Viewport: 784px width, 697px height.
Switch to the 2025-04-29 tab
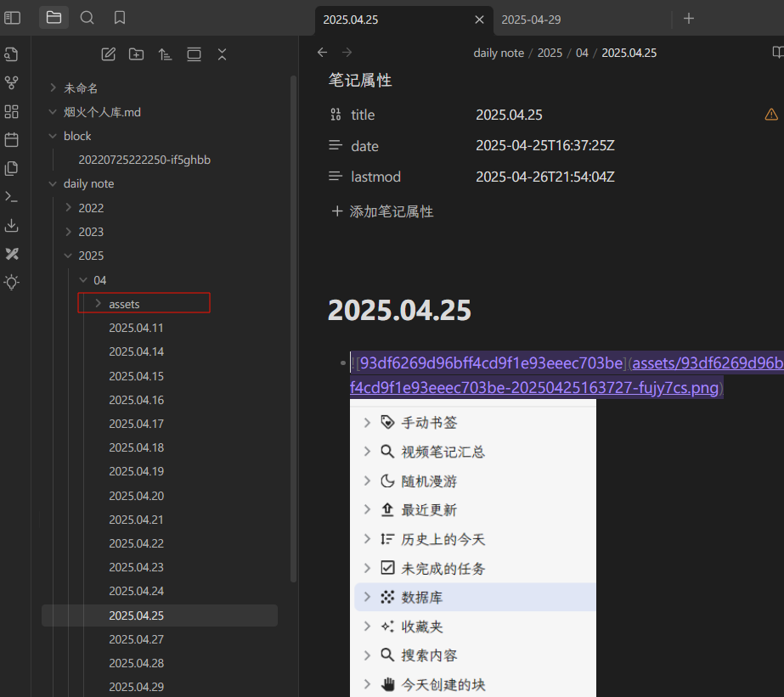tap(531, 20)
